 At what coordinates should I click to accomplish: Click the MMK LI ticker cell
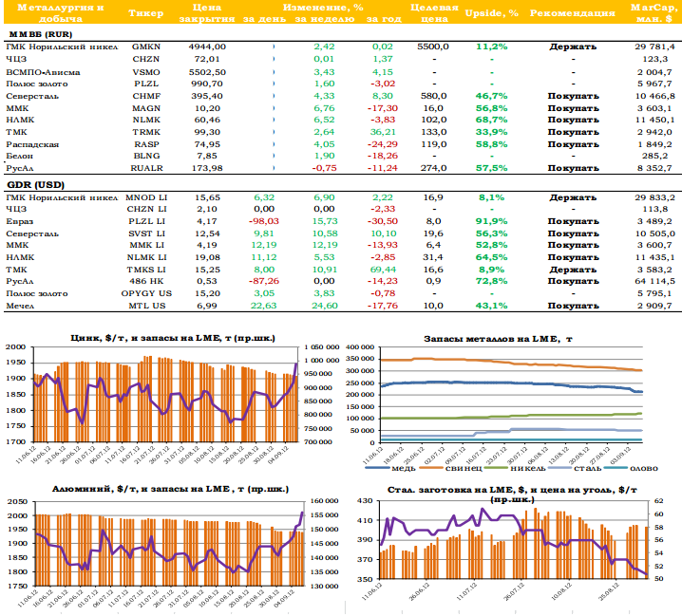click(x=146, y=245)
